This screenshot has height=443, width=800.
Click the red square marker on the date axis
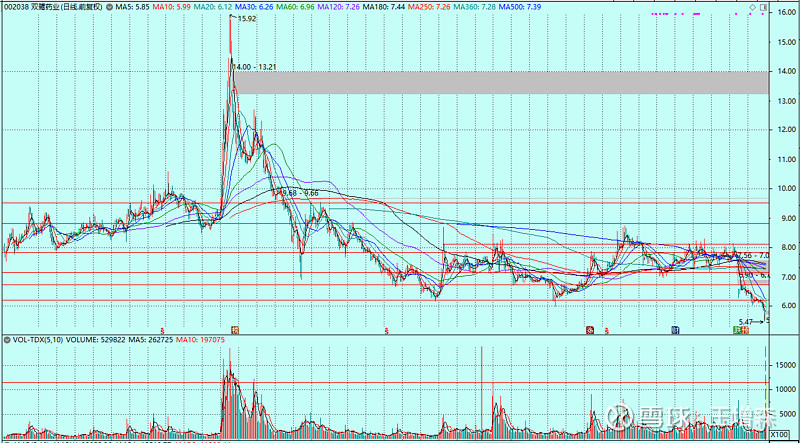click(591, 328)
